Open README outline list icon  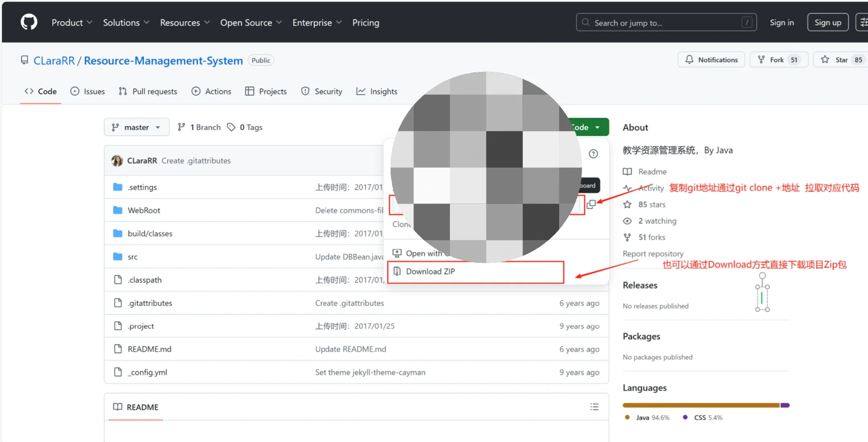click(x=594, y=407)
